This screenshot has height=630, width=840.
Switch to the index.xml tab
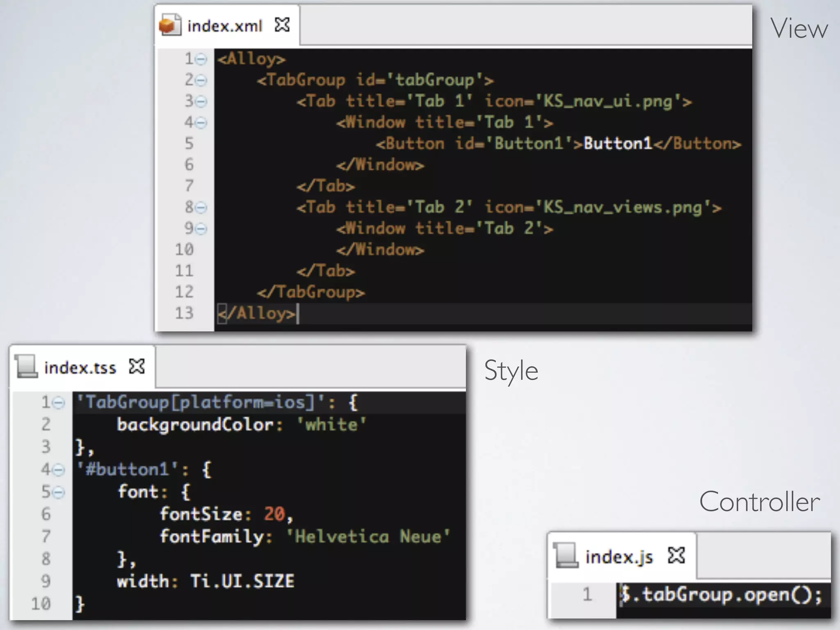(x=224, y=26)
